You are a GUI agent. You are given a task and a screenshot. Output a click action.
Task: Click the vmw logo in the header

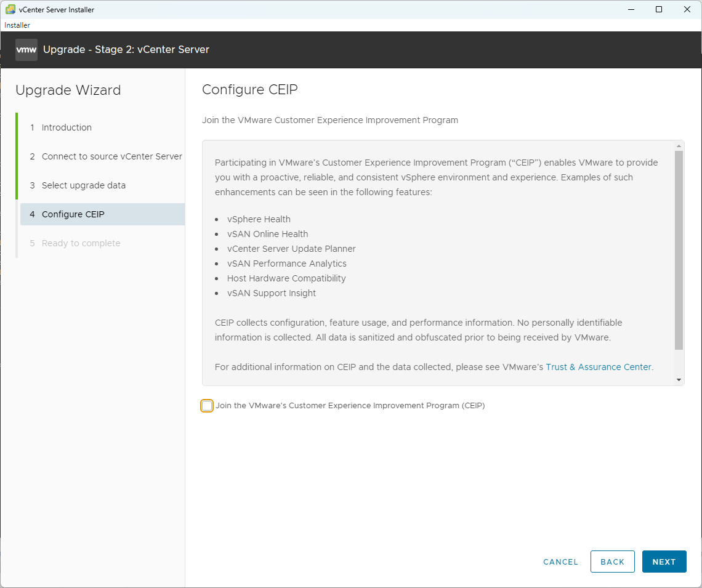(x=26, y=50)
